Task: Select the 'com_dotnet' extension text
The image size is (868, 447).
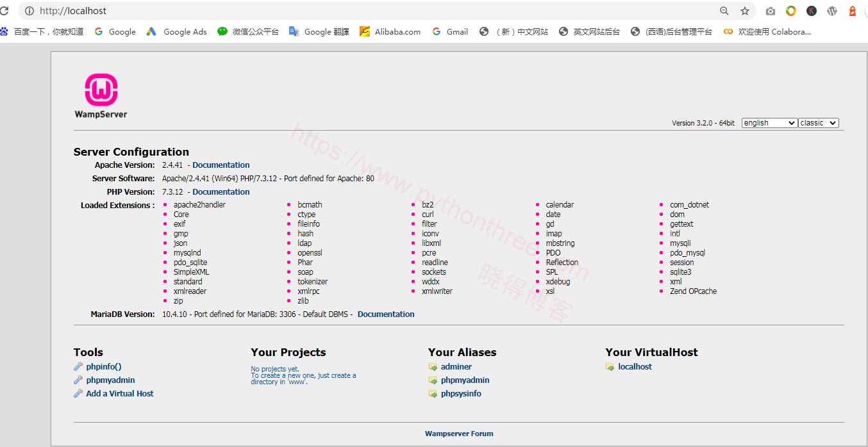Action: 689,205
